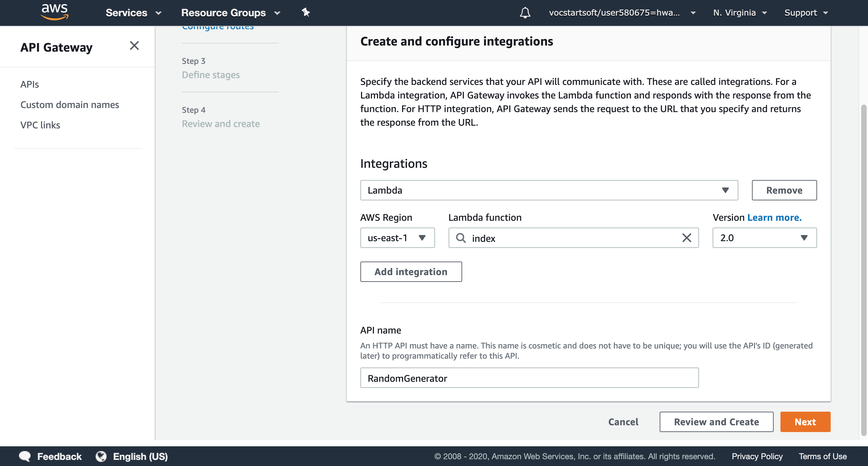
Task: Open Feedback from footer
Action: pyautogui.click(x=59, y=456)
